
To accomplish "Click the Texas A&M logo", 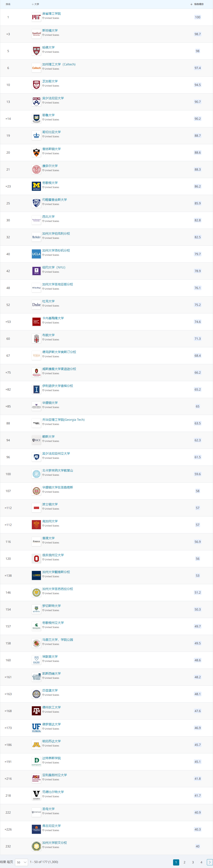I will 36,711.
